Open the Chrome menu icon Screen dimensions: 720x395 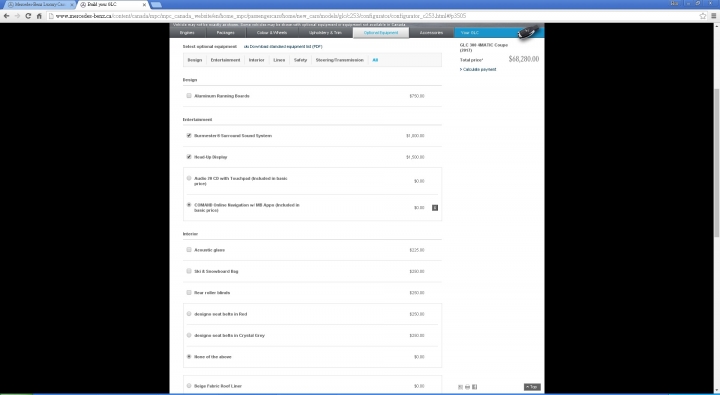click(714, 16)
